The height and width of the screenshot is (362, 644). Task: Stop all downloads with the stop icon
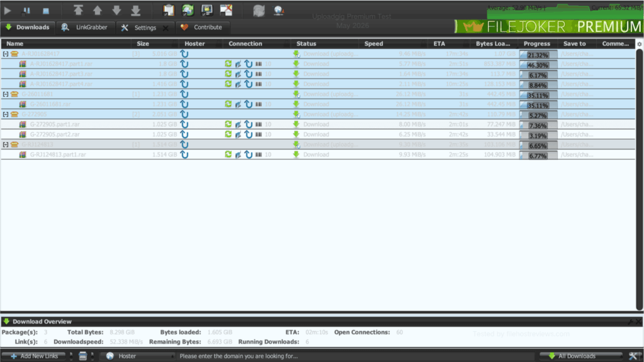[46, 11]
